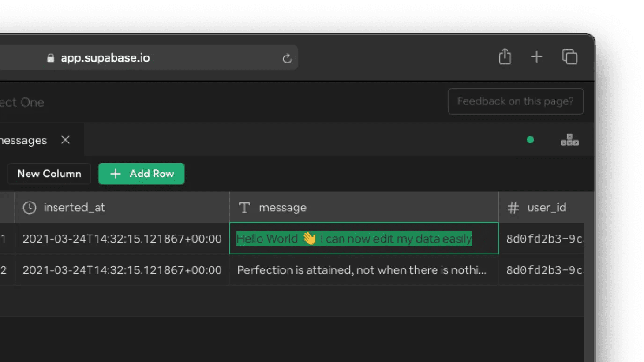Open the browser share icon
This screenshot has height=362, width=644.
[x=505, y=57]
